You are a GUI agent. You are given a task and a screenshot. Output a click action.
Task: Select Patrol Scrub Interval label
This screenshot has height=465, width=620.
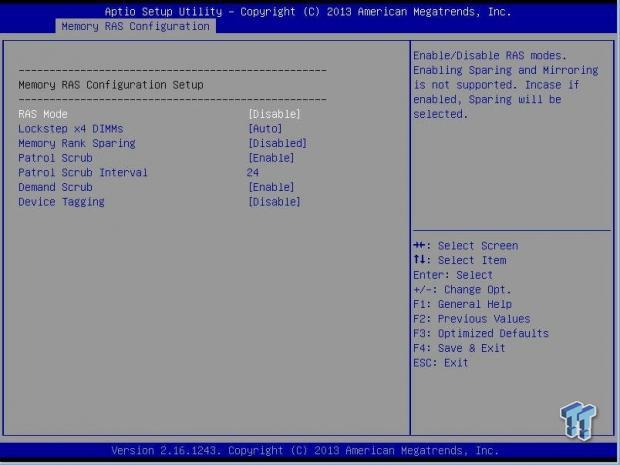[x=83, y=173]
